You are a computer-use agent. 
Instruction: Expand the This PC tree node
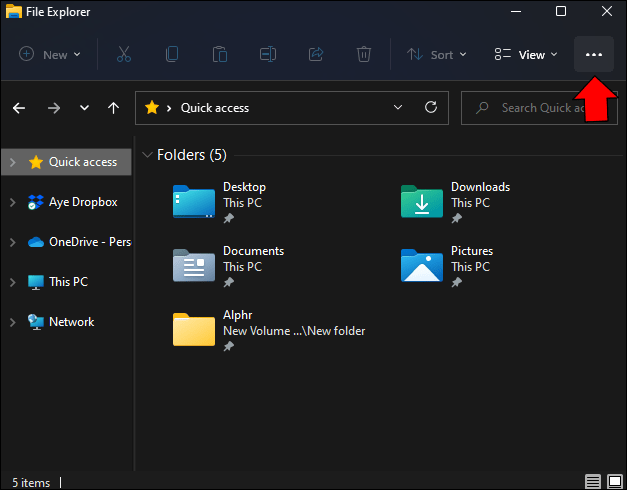click(x=12, y=282)
